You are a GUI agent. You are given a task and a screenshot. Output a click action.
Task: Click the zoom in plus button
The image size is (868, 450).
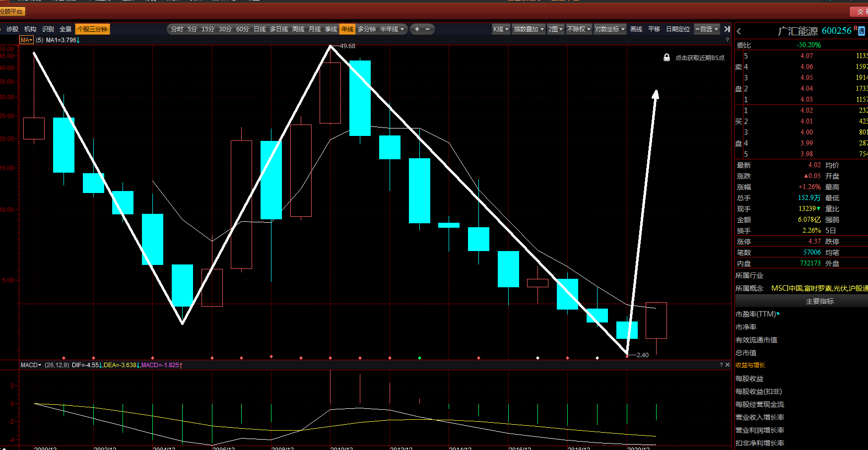(x=417, y=29)
